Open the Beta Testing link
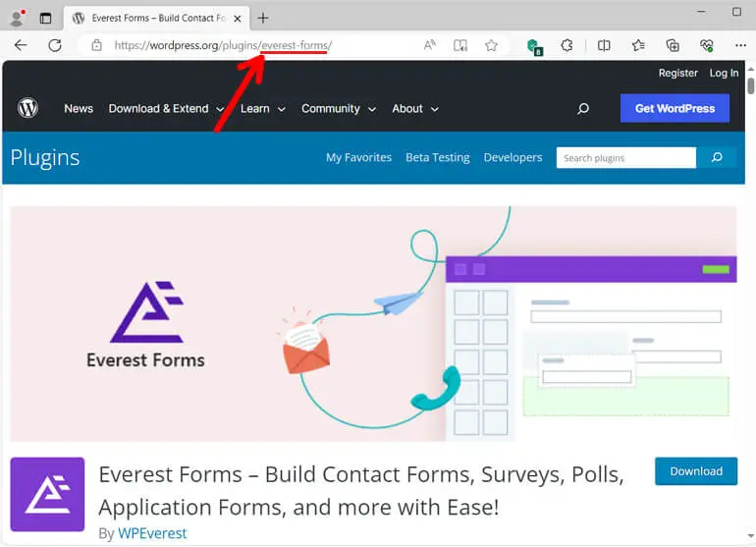756x547 pixels. pos(438,158)
